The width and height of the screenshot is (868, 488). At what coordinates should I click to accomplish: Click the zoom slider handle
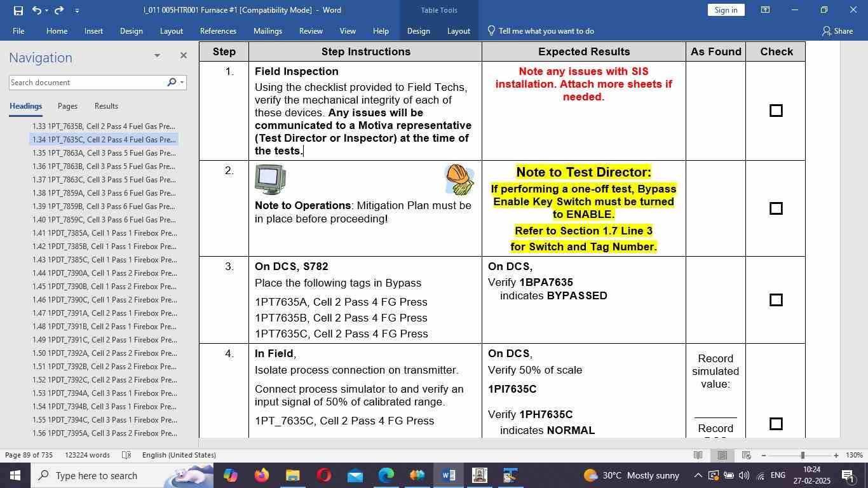(803, 455)
